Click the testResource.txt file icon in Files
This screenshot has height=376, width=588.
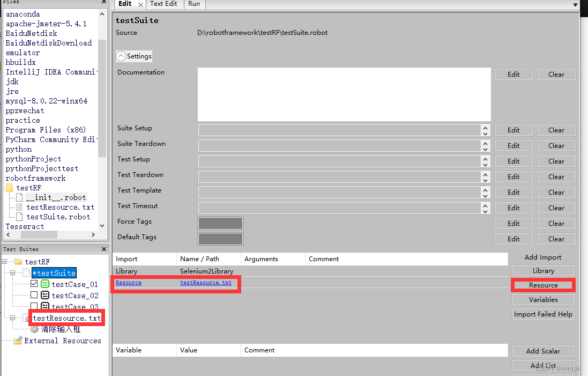19,207
